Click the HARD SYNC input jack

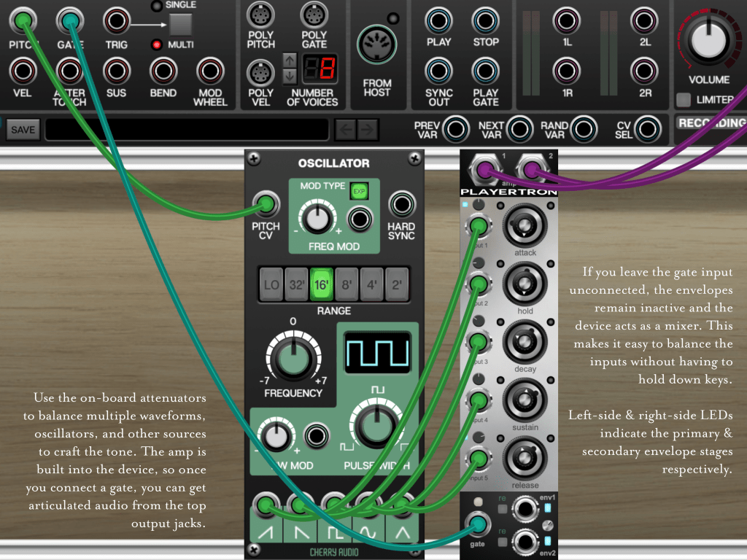pos(401,205)
